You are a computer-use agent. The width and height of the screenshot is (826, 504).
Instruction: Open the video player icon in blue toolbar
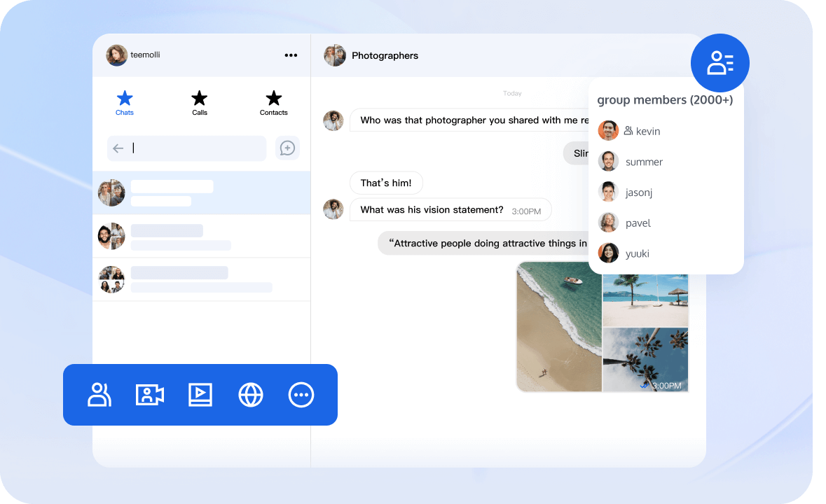[200, 395]
